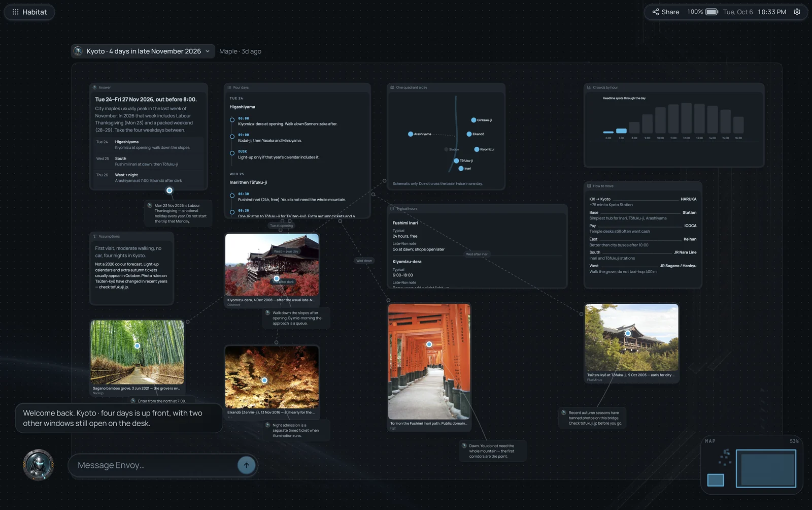Select the Eikandō dot on schematic map
This screenshot has width=812, height=510.
pyautogui.click(x=469, y=134)
